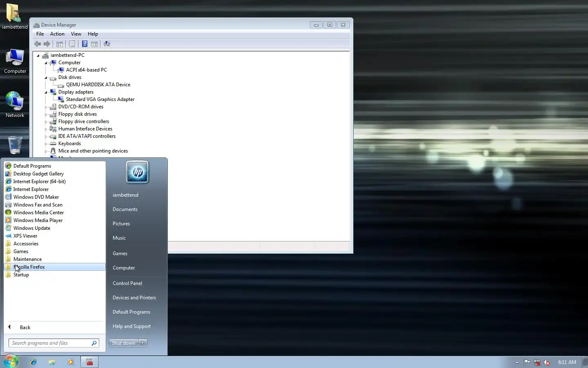
Task: Expand the Floppy disk drives node
Action: tap(46, 114)
